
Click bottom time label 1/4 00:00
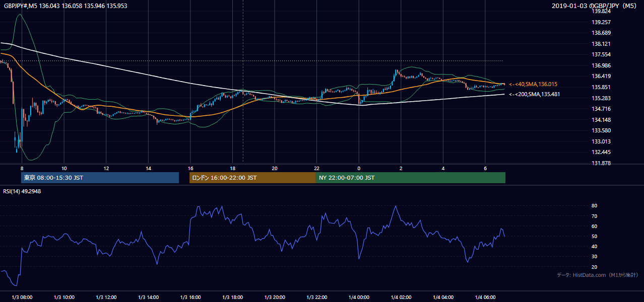click(x=359, y=297)
